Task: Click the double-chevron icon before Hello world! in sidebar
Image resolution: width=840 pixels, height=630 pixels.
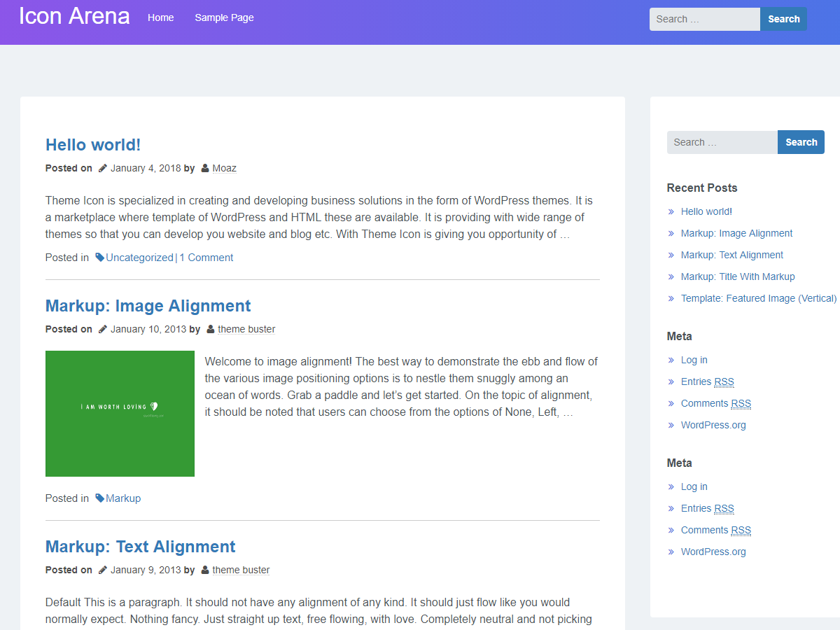Action: (x=671, y=211)
